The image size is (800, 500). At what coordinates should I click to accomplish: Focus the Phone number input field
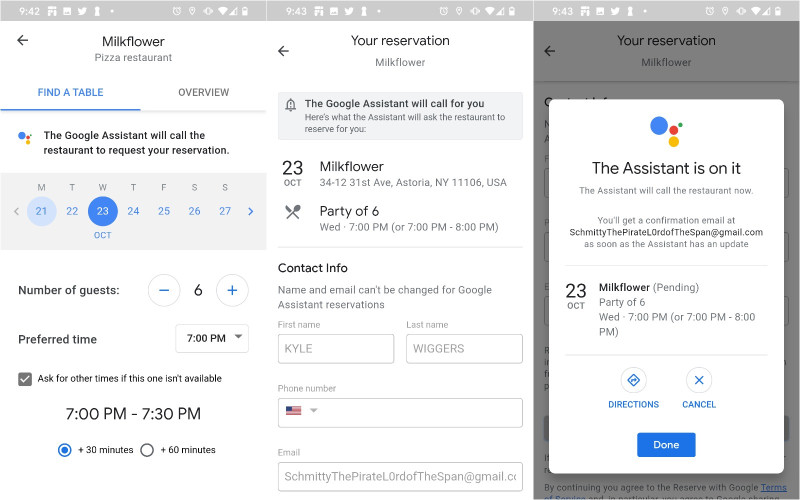pos(400,413)
